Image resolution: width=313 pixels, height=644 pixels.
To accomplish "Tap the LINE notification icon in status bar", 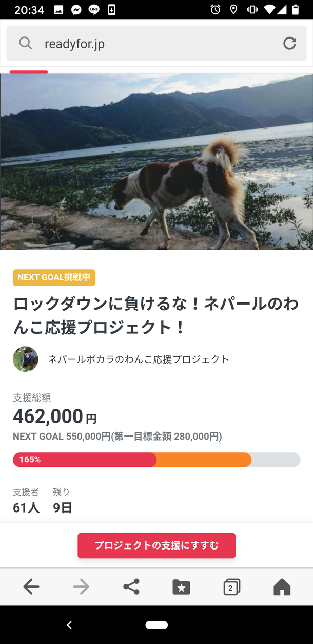I will 93,10.
